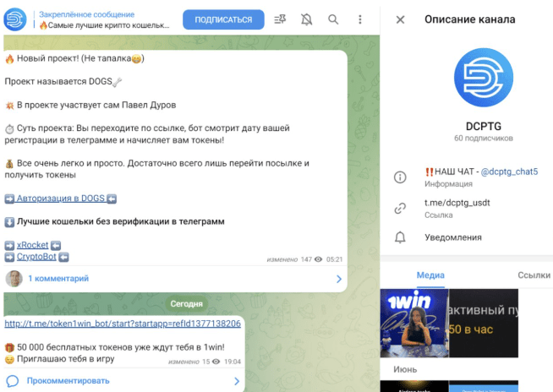Viewport: 553px width, 392px height.
Task: Switch to the Ссылки tab
Action: [534, 275]
